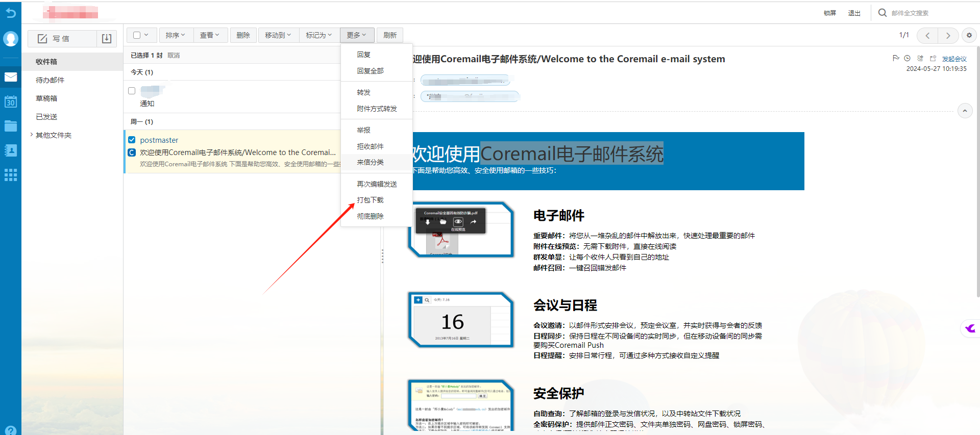This screenshot has width=980, height=435.
Task: Select 举报 in the more menu
Action: pos(377,130)
